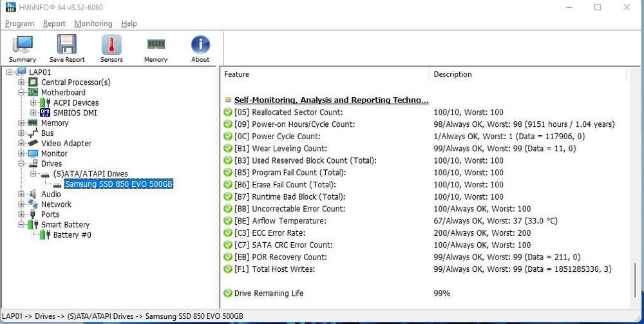The image size is (644, 324).
Task: Expand the Audio node
Action: (x=22, y=194)
